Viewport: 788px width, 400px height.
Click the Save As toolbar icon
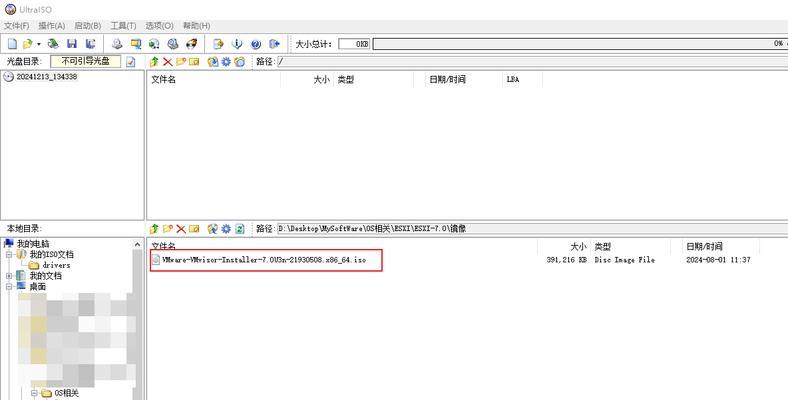click(x=90, y=44)
